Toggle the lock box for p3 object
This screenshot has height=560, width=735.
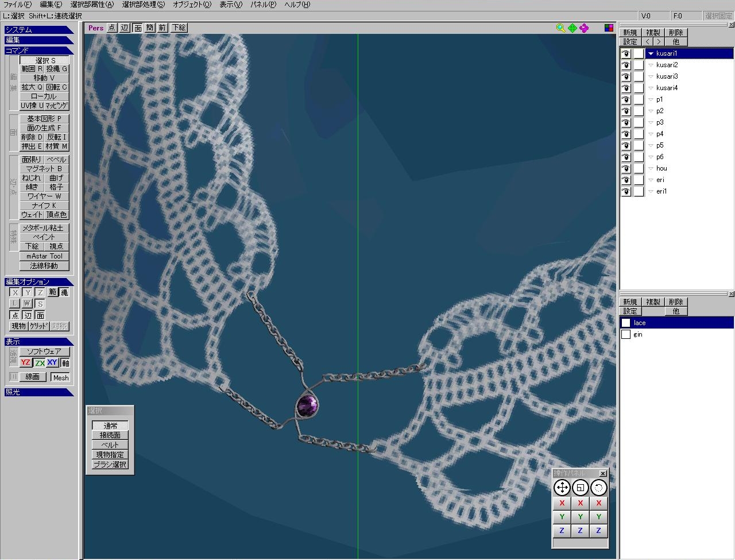point(639,123)
